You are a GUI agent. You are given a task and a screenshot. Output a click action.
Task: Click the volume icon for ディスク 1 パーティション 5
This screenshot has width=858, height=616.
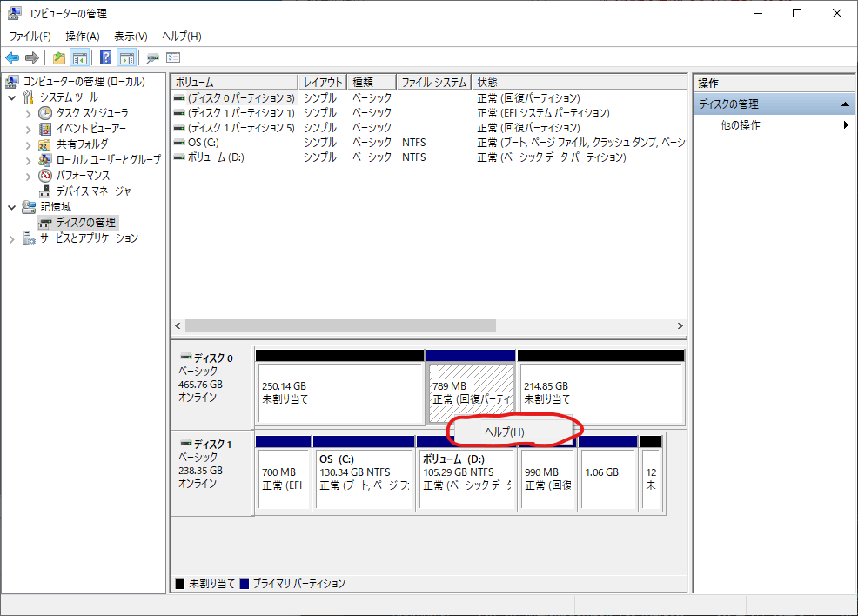coord(179,128)
